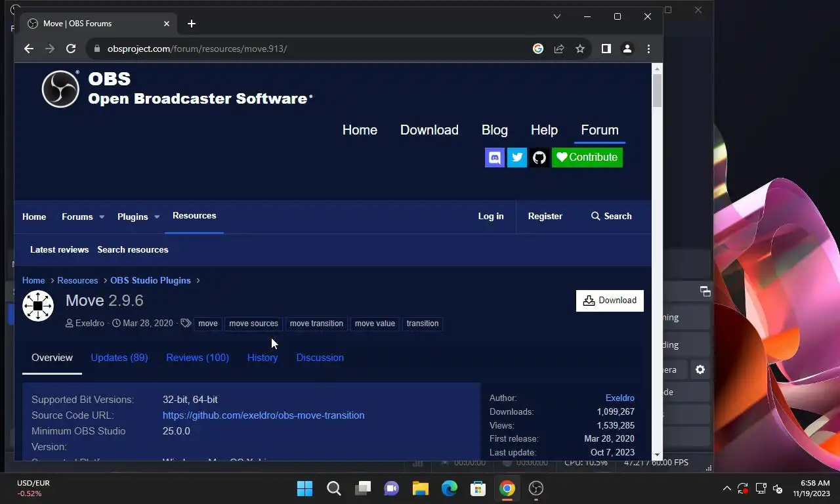Image resolution: width=840 pixels, height=504 pixels.
Task: Download the Move plugin
Action: [x=610, y=301]
